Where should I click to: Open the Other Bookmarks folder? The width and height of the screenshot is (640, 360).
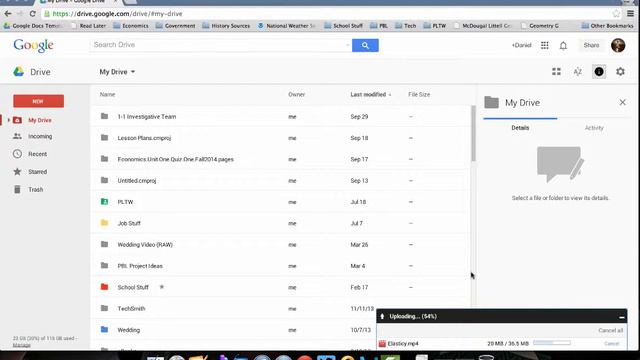pos(607,26)
